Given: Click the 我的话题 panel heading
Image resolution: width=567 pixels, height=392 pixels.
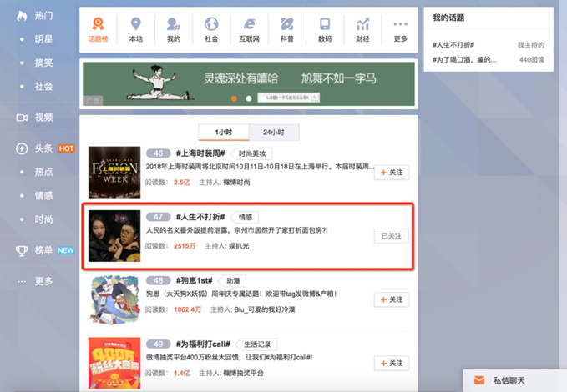Looking at the screenshot, I should [448, 18].
